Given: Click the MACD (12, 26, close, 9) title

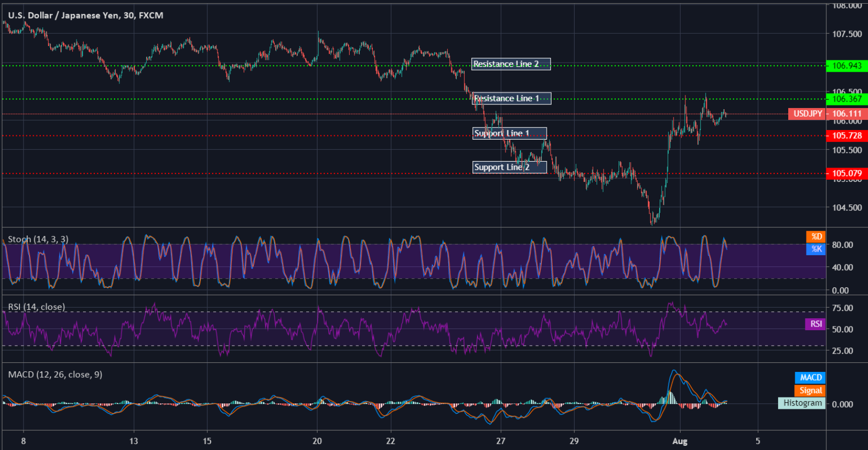Looking at the screenshot, I should [55, 375].
